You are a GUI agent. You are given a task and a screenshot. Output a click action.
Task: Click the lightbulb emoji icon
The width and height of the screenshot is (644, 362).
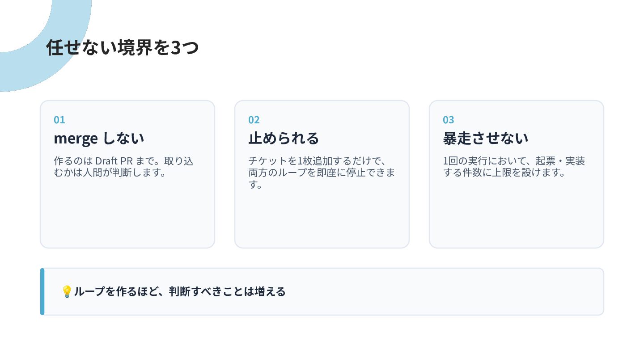[67, 292]
